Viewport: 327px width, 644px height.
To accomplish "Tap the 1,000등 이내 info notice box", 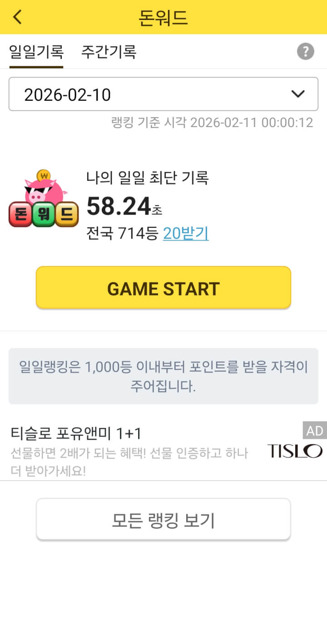I will click(163, 376).
